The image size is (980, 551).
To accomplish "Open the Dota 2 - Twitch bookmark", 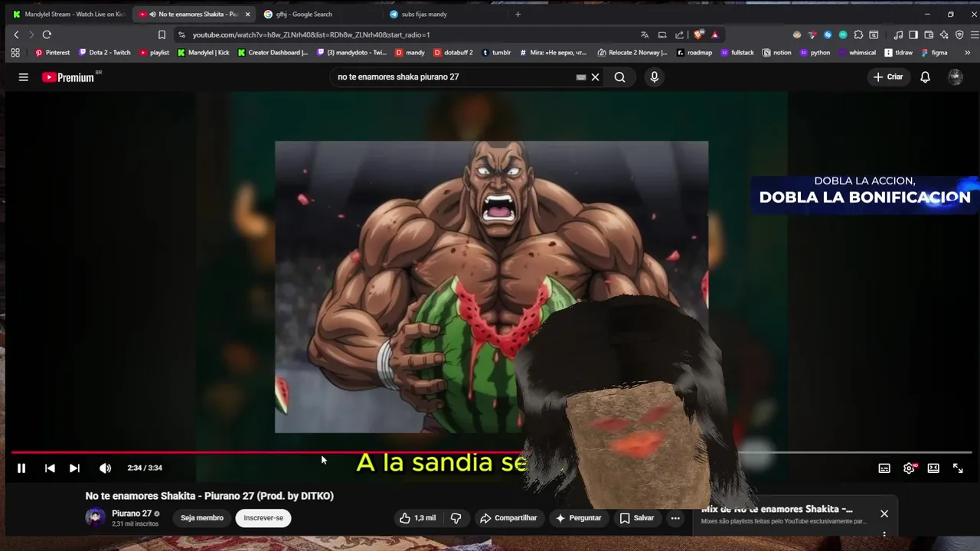I will pos(104,53).
